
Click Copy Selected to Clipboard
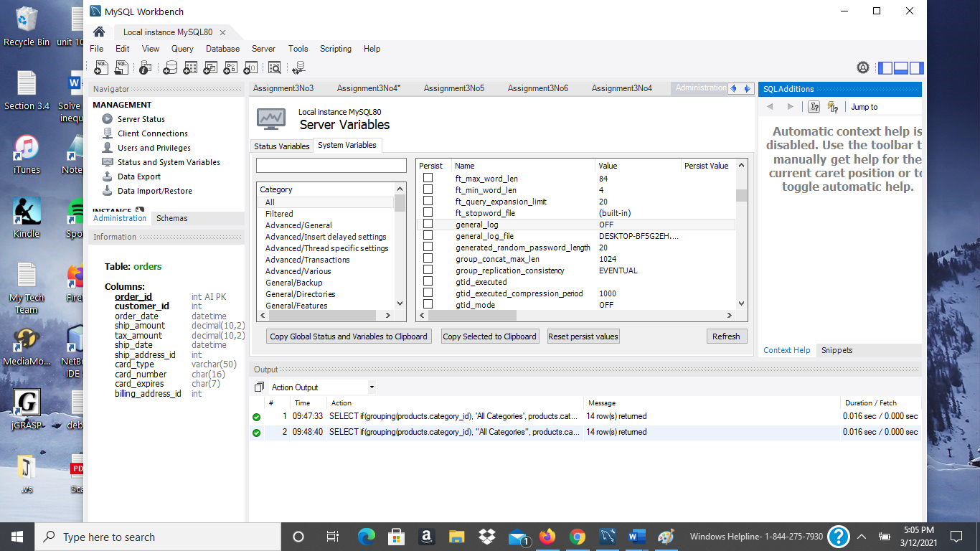click(x=489, y=336)
